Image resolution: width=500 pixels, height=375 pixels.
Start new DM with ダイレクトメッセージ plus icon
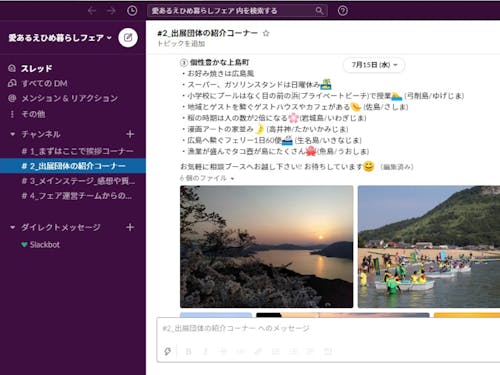tap(130, 227)
